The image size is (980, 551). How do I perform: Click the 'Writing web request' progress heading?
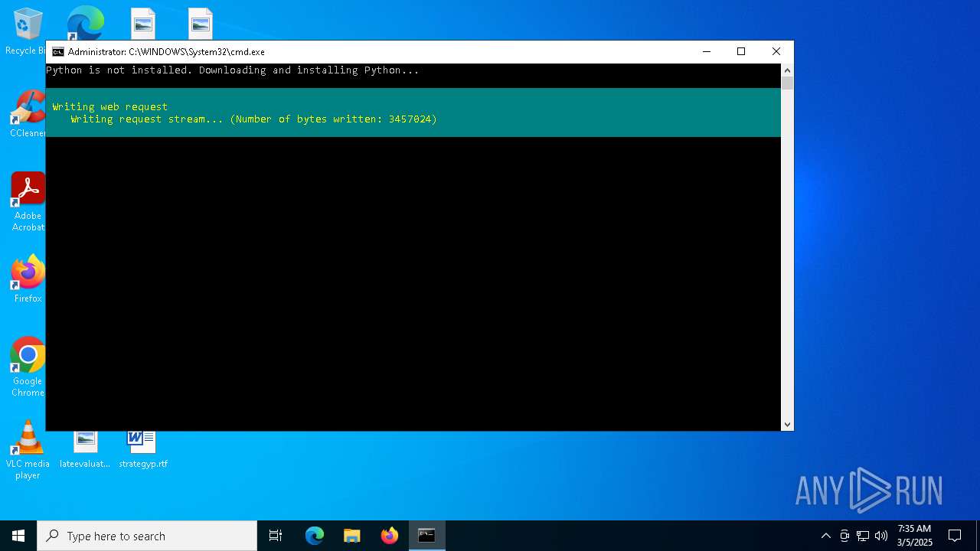[110, 107]
